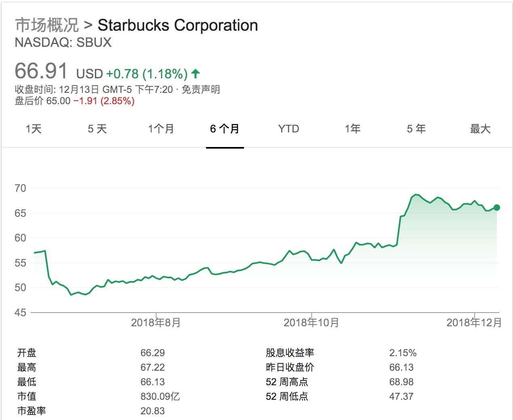Click the 昨日收盘价 value 66.13
Screen dimensions: 513x420
(402, 367)
